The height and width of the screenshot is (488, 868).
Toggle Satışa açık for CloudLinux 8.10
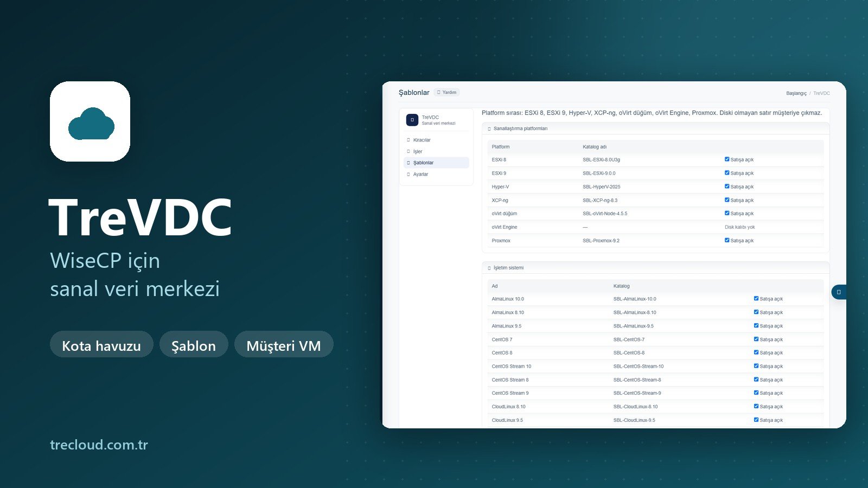(x=756, y=406)
